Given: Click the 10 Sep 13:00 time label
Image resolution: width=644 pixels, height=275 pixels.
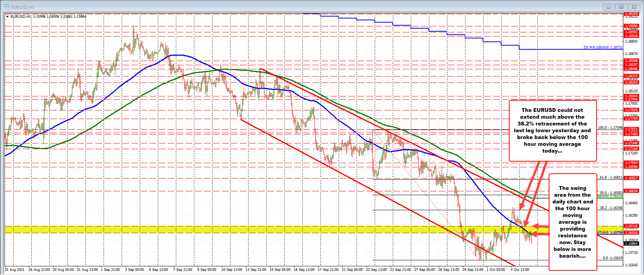Looking at the screenshot, I should point(232,270).
